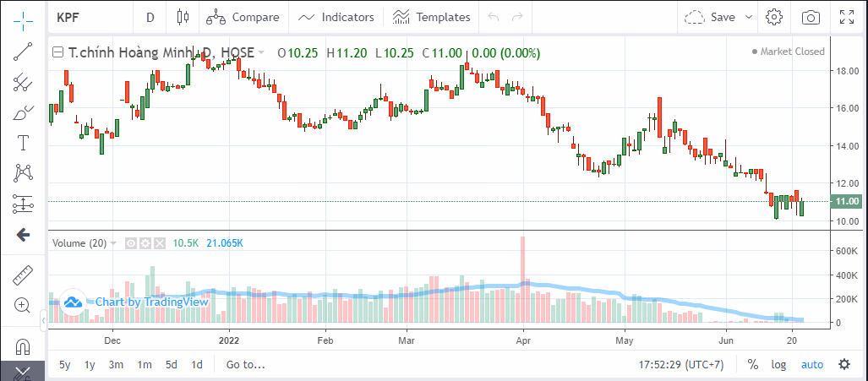The height and width of the screenshot is (381, 868).
Task: Open the candlestick chart style selector
Action: [183, 17]
